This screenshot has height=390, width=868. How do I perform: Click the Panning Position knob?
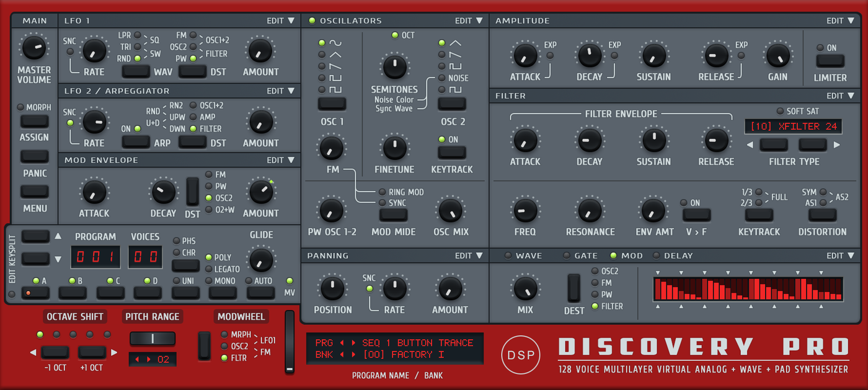point(332,288)
